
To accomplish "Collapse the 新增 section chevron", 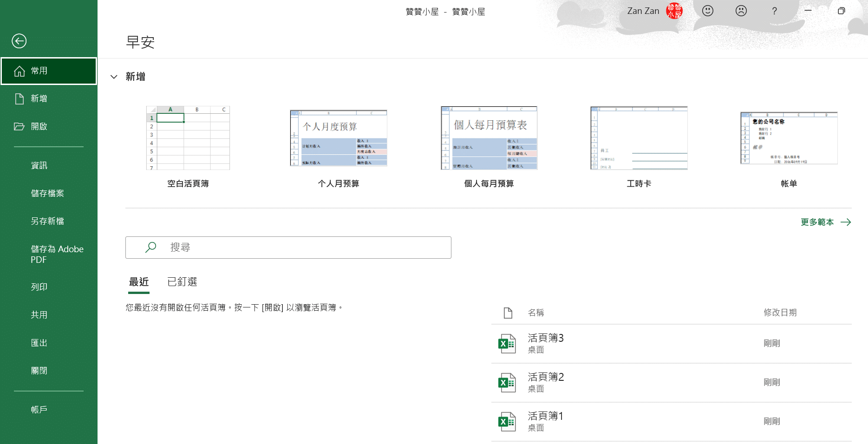I will click(x=114, y=77).
